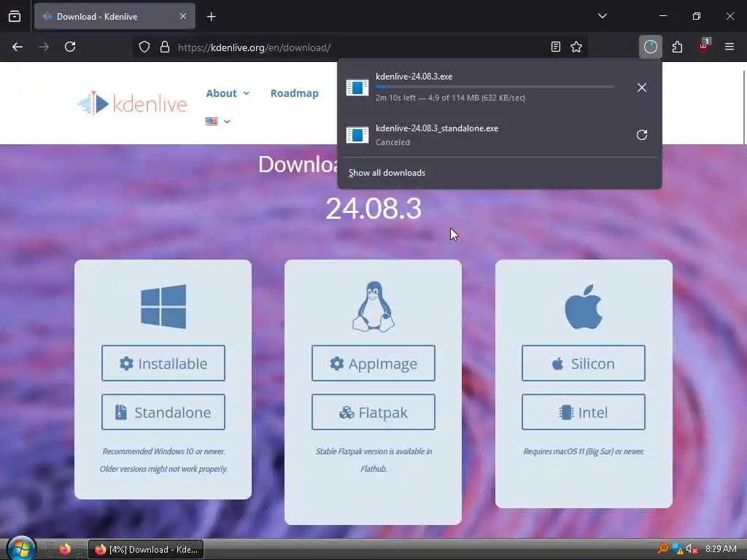Viewport: 747px width, 560px height.
Task: Select the '[4%] Download - Kde...' taskbar button
Action: click(146, 550)
